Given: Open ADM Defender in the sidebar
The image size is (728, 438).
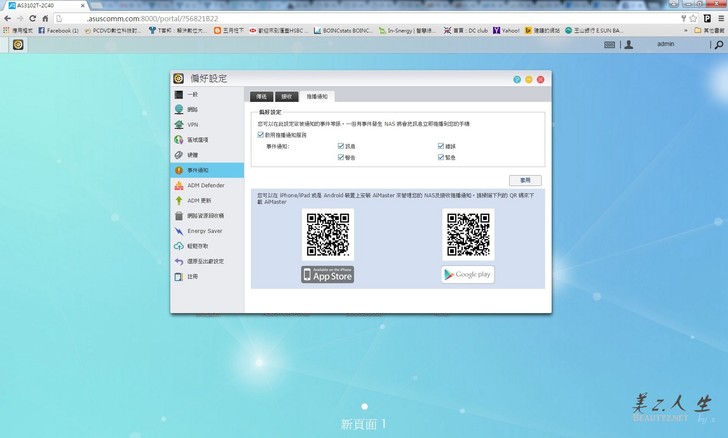Looking at the screenshot, I should (x=207, y=185).
